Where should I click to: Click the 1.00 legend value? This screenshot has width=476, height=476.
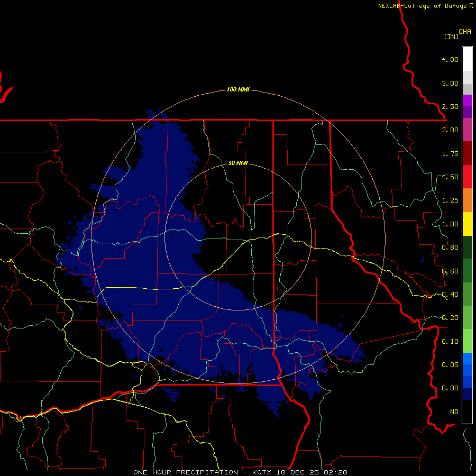pyautogui.click(x=450, y=224)
